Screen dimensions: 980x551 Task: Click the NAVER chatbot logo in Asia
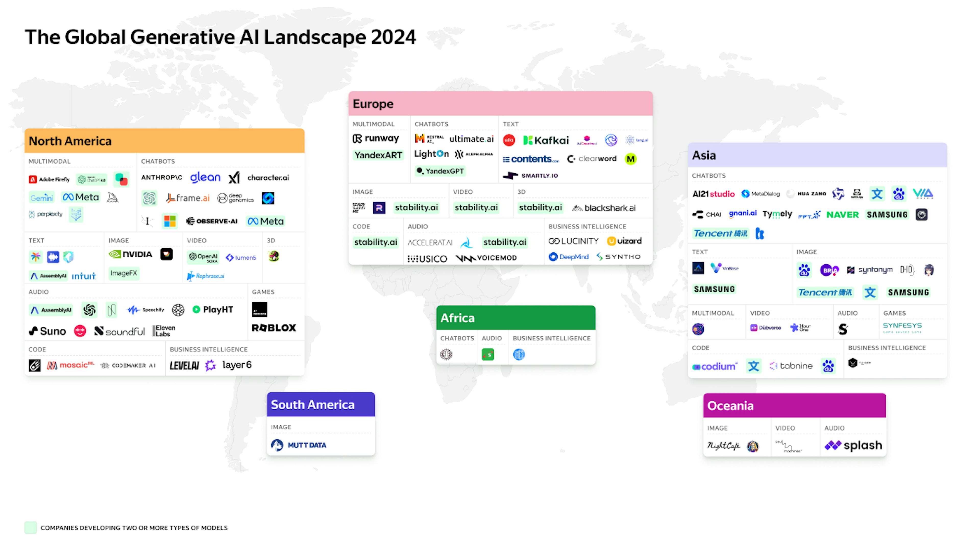pos(842,215)
